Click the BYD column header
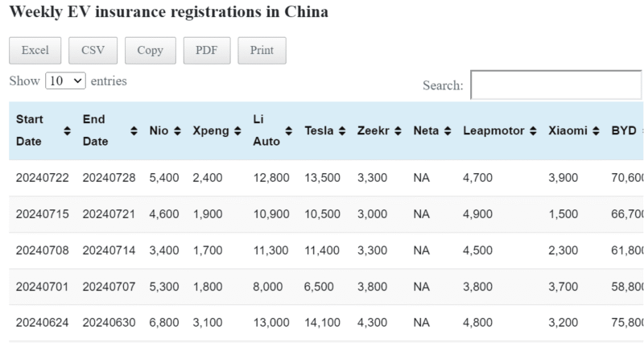 point(624,130)
